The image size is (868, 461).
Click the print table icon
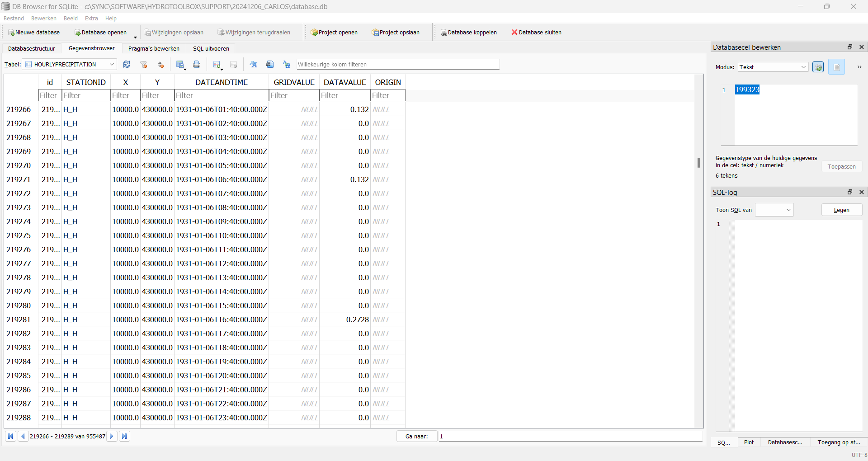pos(197,65)
